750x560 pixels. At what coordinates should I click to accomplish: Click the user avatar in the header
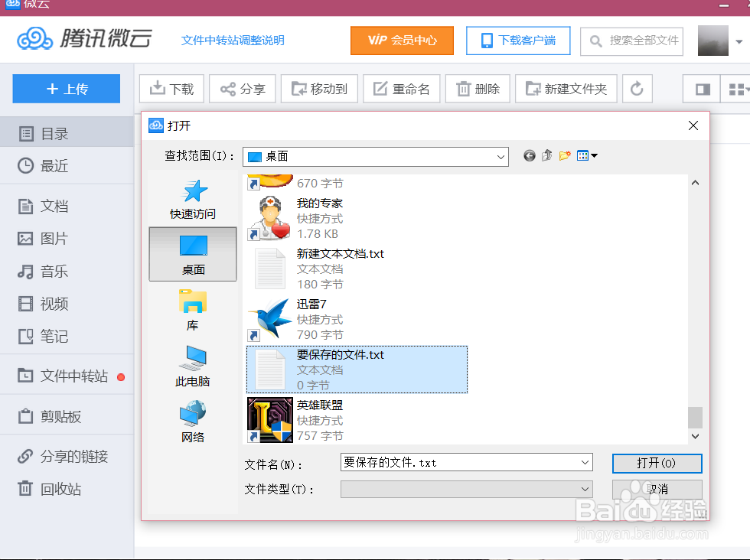click(712, 41)
